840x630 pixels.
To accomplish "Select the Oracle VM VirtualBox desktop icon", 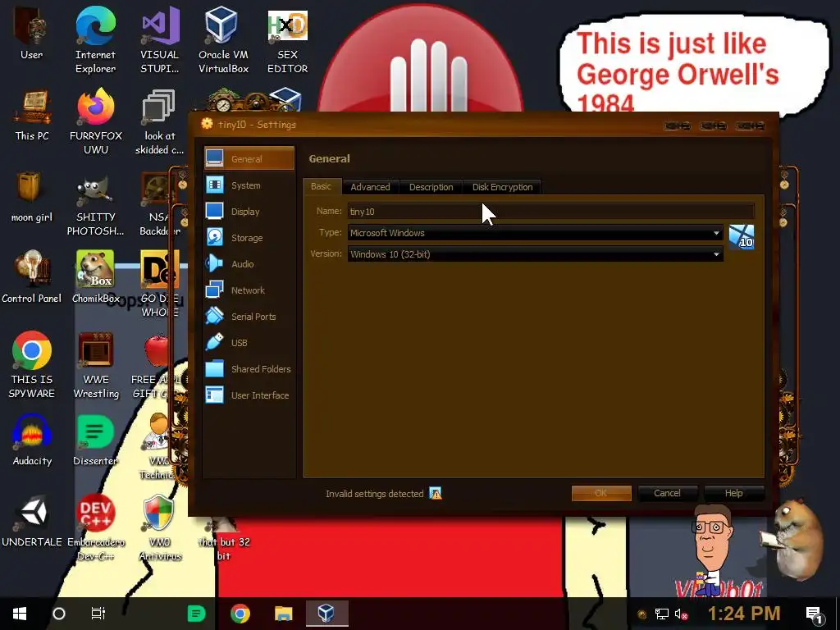I will tap(223, 40).
